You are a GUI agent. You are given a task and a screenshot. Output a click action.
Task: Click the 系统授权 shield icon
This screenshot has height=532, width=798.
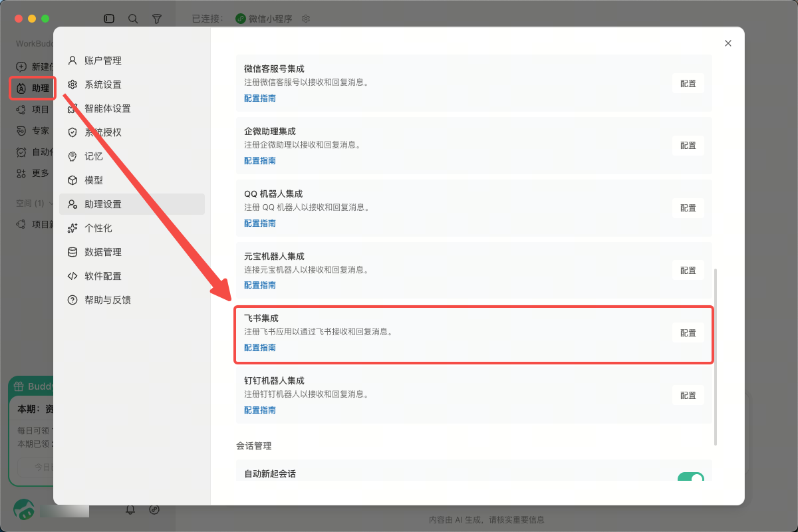click(x=72, y=132)
